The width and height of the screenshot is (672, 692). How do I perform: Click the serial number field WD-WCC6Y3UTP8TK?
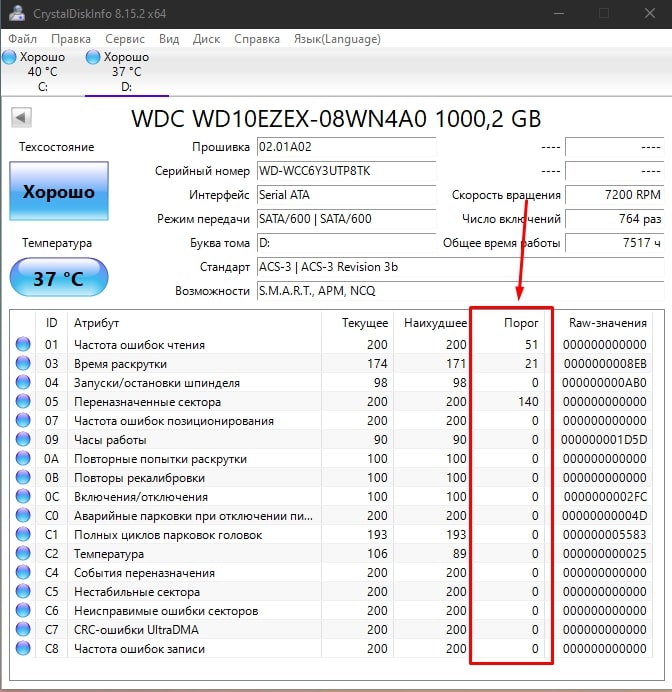[346, 171]
